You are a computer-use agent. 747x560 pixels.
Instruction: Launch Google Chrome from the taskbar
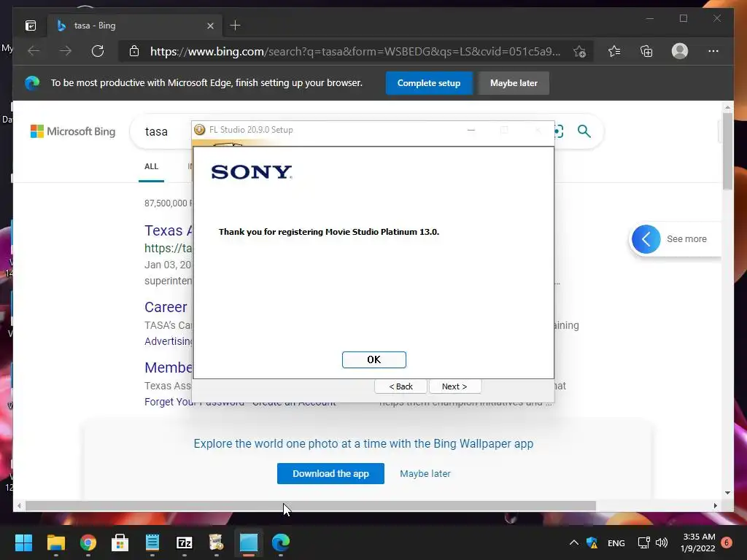(88, 542)
